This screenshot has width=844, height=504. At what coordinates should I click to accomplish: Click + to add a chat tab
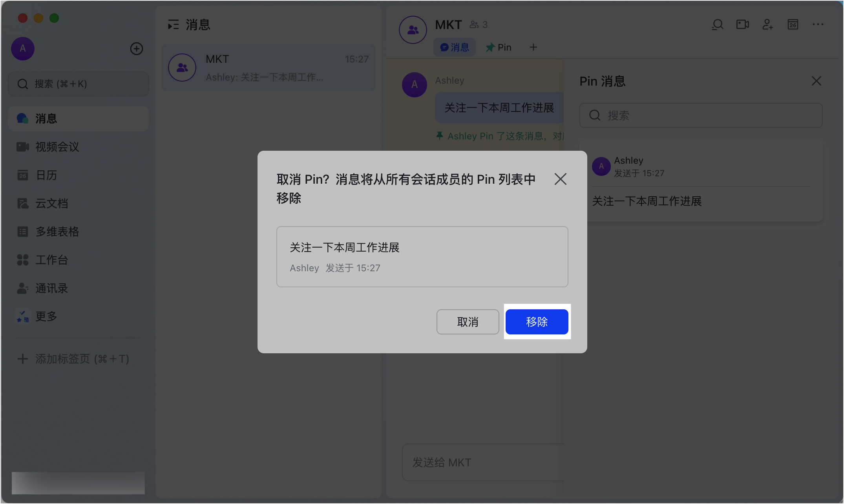533,47
